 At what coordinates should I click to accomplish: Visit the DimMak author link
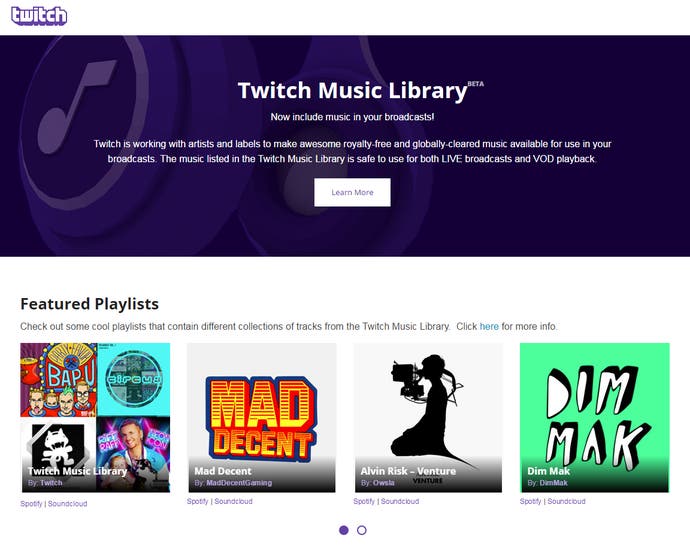pos(554,483)
